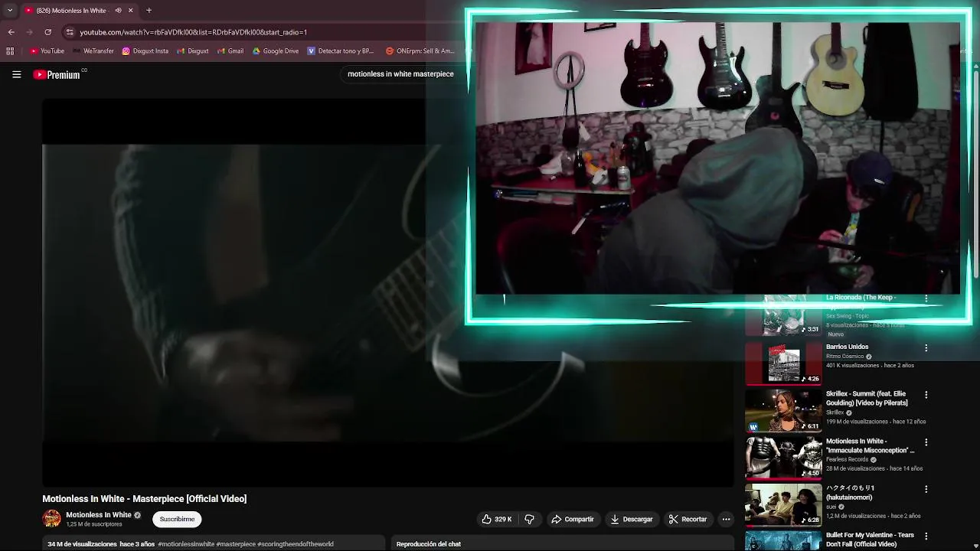Click the YouTube search box
980x551 pixels.
coord(400,74)
